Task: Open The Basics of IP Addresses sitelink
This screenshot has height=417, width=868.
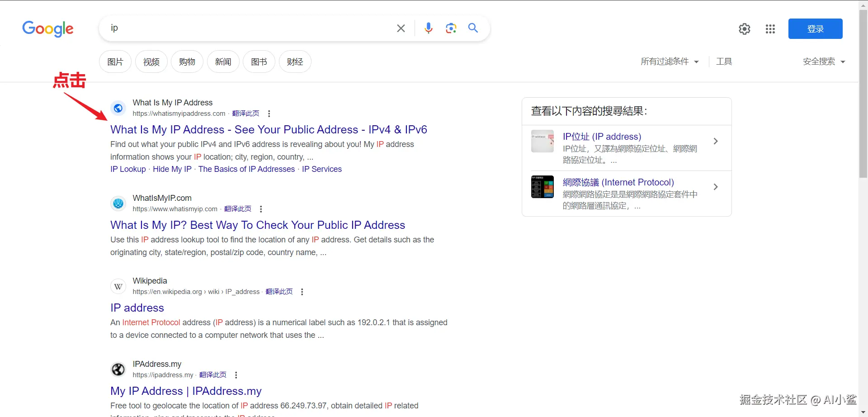Action: [246, 169]
